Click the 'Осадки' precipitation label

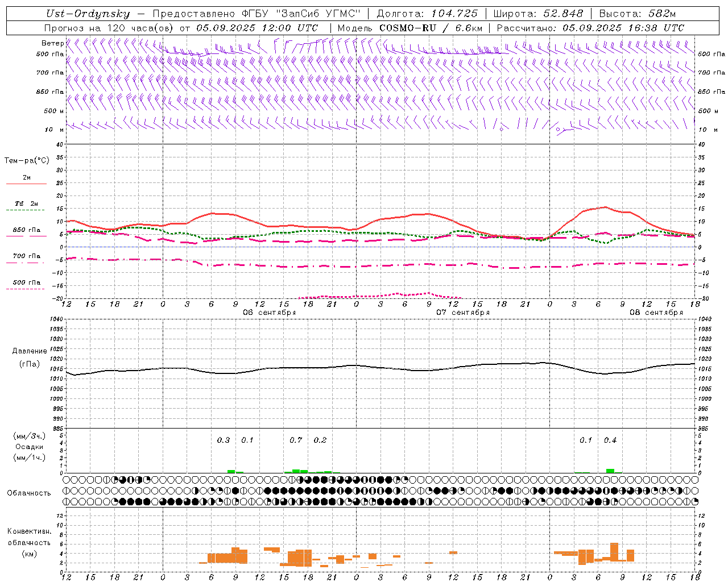tap(30, 447)
